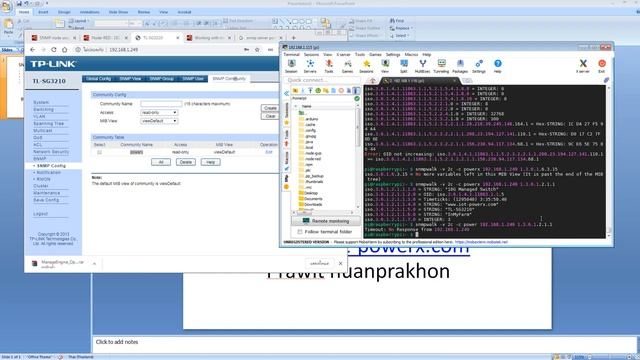The height and width of the screenshot is (360, 640).
Task: Collapse MobaXterm sidebar with double-chevron icon
Action: (286, 93)
